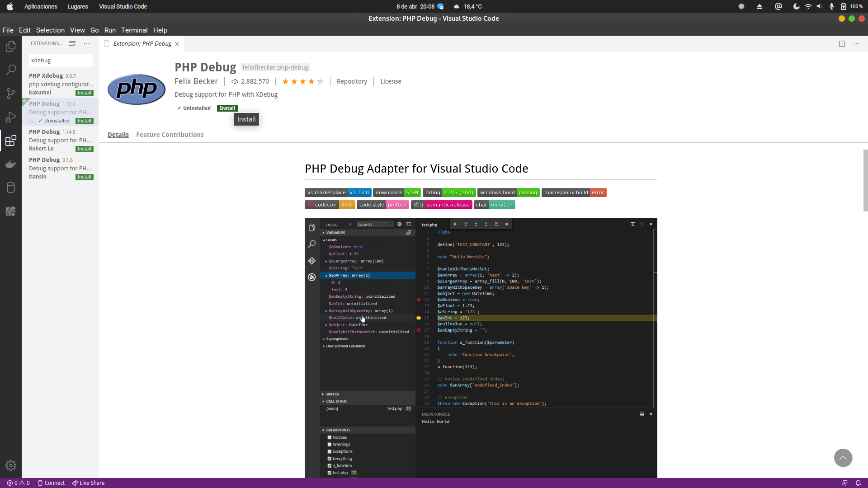This screenshot has width=868, height=488.
Task: Open the windows build passing badge
Action: click(x=509, y=192)
